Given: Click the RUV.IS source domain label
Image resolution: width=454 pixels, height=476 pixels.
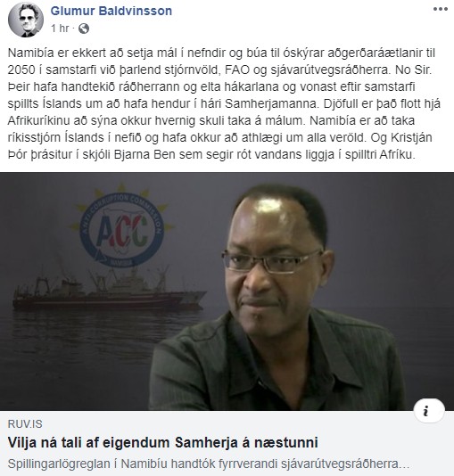Looking at the screenshot, I should (25, 423).
